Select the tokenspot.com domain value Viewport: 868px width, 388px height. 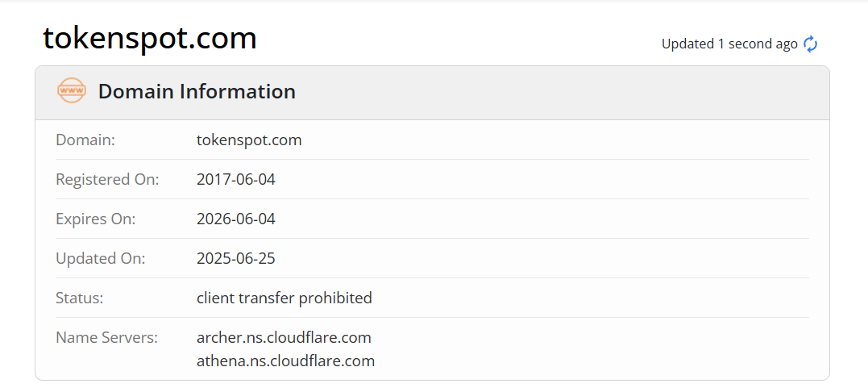(x=249, y=140)
